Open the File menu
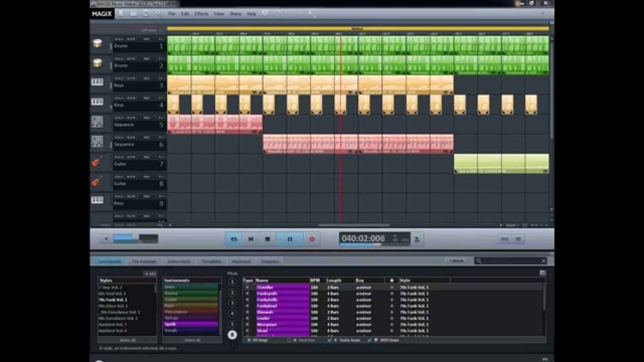The height and width of the screenshot is (362, 644). coord(172,14)
